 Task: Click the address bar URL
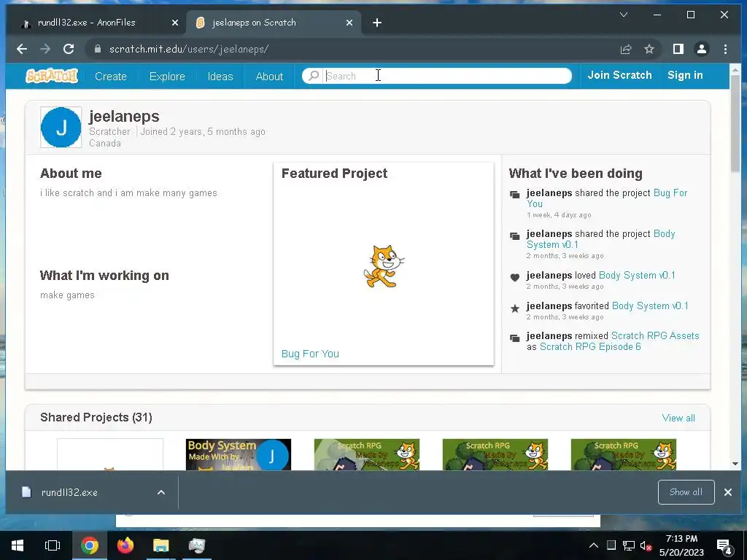(189, 49)
